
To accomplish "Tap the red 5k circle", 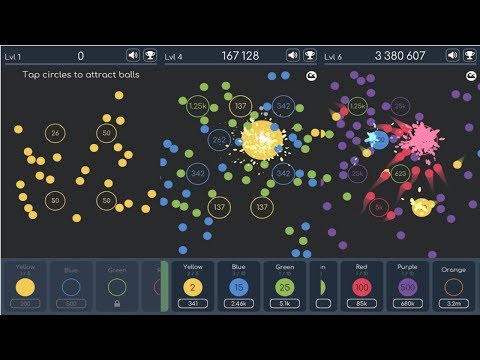I will 379,207.
